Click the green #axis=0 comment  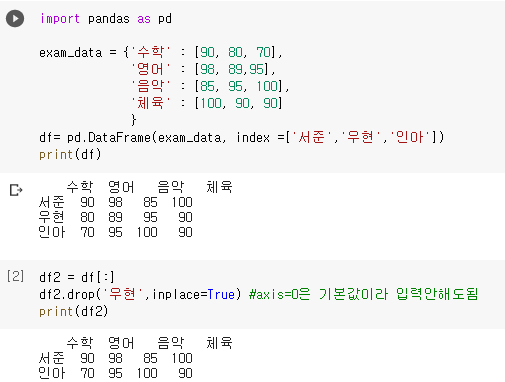coord(364,294)
